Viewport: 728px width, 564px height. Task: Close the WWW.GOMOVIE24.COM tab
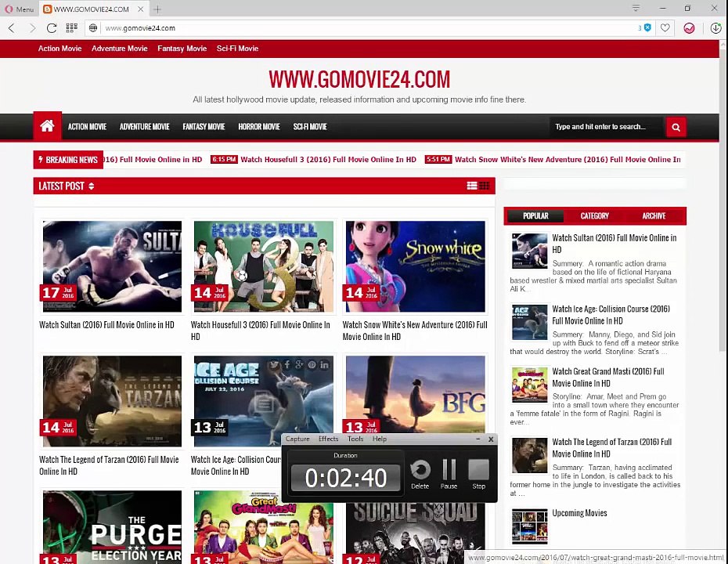[x=141, y=9]
